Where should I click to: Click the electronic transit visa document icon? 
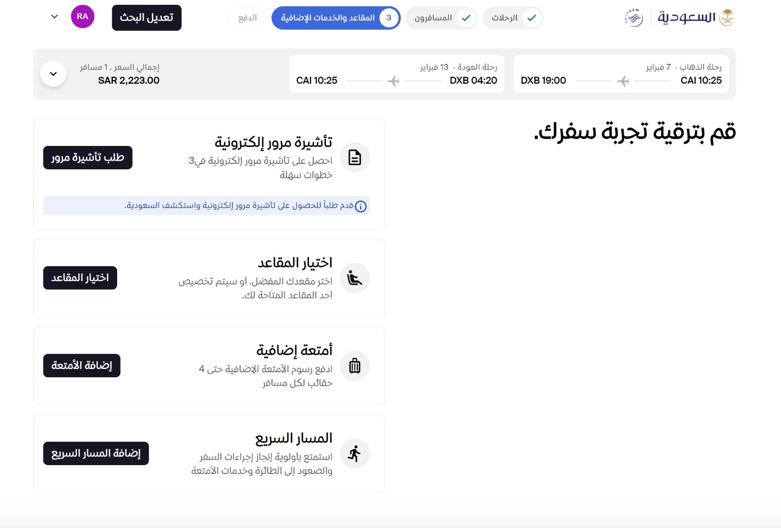click(355, 158)
